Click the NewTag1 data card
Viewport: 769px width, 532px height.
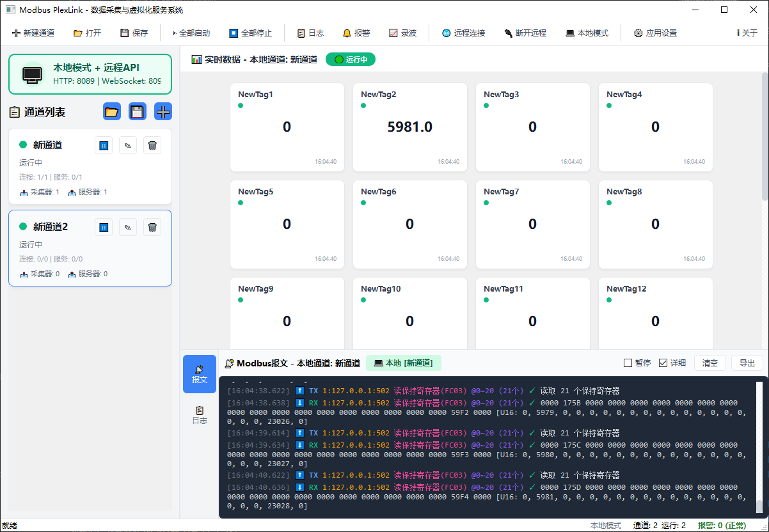click(287, 127)
